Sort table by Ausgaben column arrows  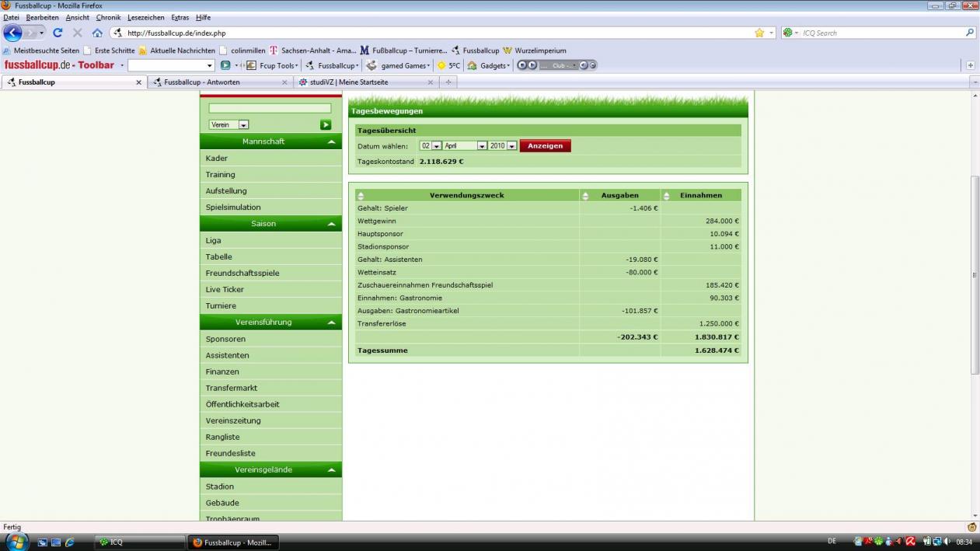click(x=586, y=196)
